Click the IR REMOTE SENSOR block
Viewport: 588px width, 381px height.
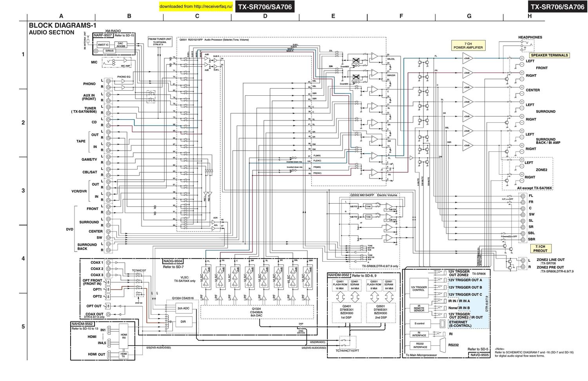(x=419, y=308)
